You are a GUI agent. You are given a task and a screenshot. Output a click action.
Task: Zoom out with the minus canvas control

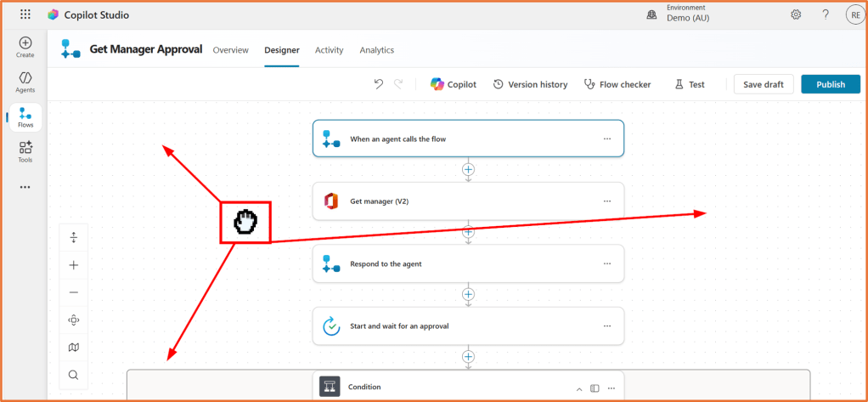(x=74, y=292)
